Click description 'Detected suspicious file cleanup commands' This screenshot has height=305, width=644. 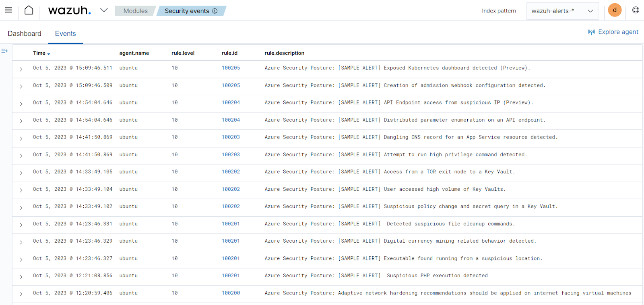(x=450, y=224)
